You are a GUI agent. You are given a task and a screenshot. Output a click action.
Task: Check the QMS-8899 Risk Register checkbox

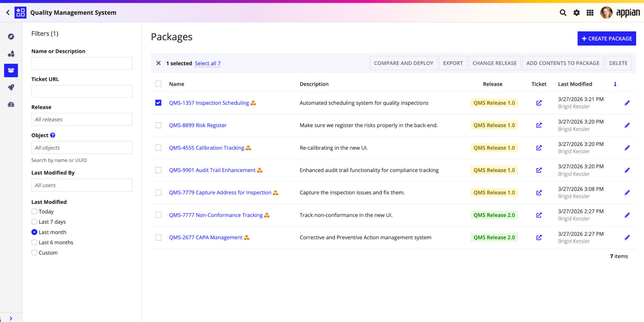[x=158, y=125]
